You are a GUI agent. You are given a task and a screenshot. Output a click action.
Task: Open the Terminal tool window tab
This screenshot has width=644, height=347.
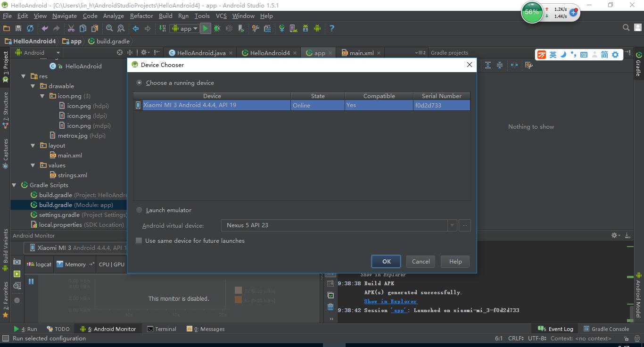point(161,329)
